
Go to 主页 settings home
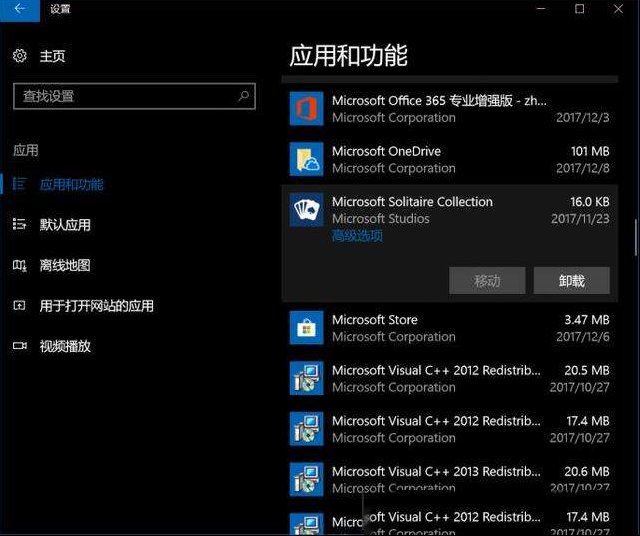52,56
